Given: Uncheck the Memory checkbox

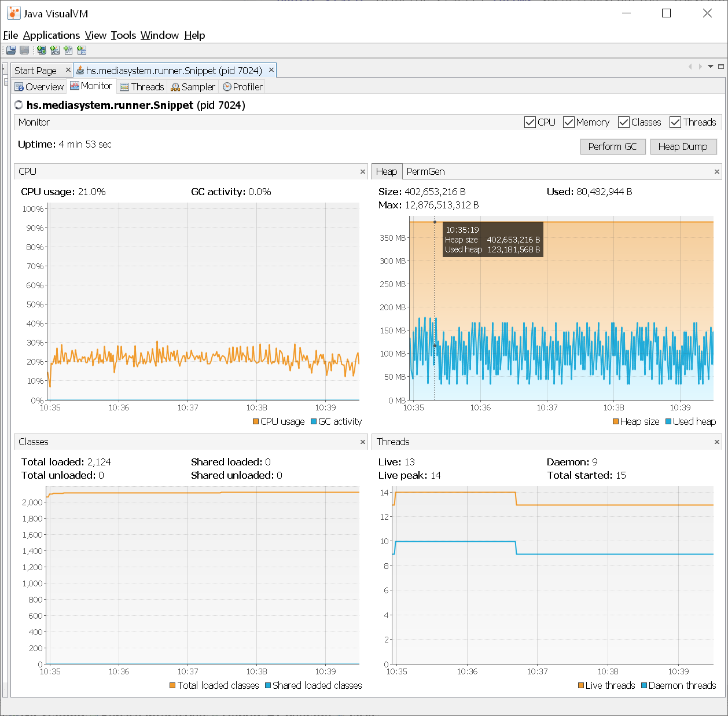Looking at the screenshot, I should (x=568, y=122).
